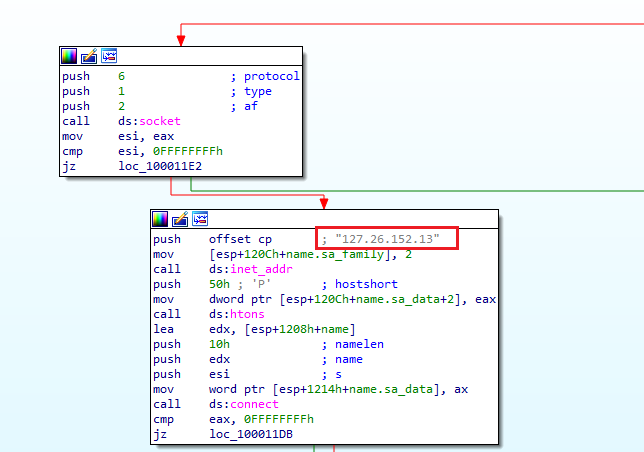Select 'ds:connect' call
644x452 pixels.
[244, 404]
